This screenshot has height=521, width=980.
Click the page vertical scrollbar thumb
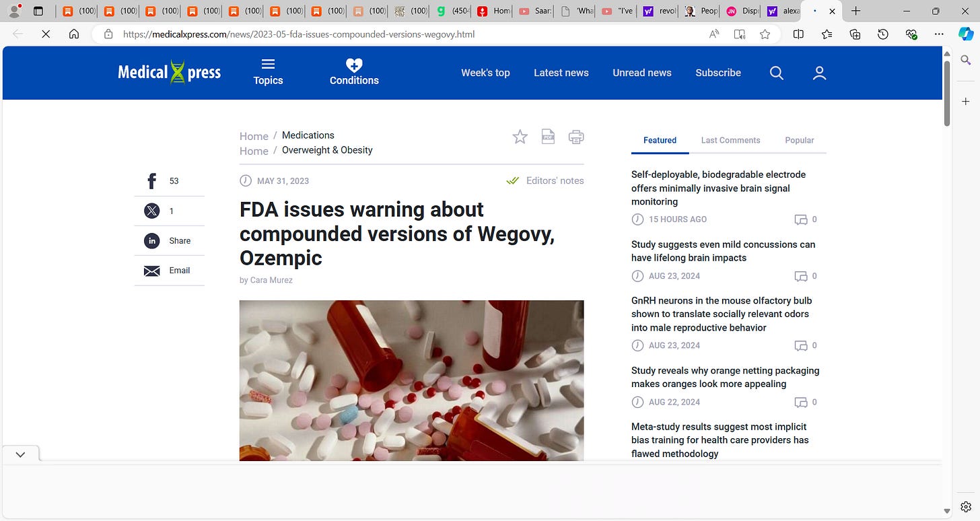coord(947,93)
